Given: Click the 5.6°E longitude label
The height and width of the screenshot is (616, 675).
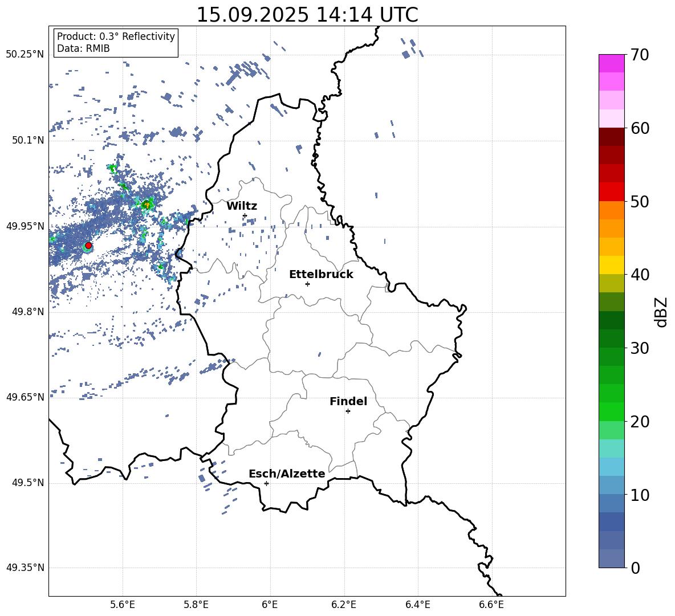Looking at the screenshot, I should pos(123,605).
